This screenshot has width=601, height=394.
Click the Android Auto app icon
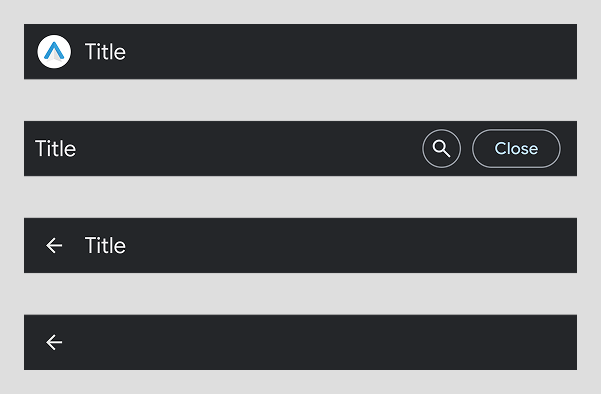coord(54,52)
